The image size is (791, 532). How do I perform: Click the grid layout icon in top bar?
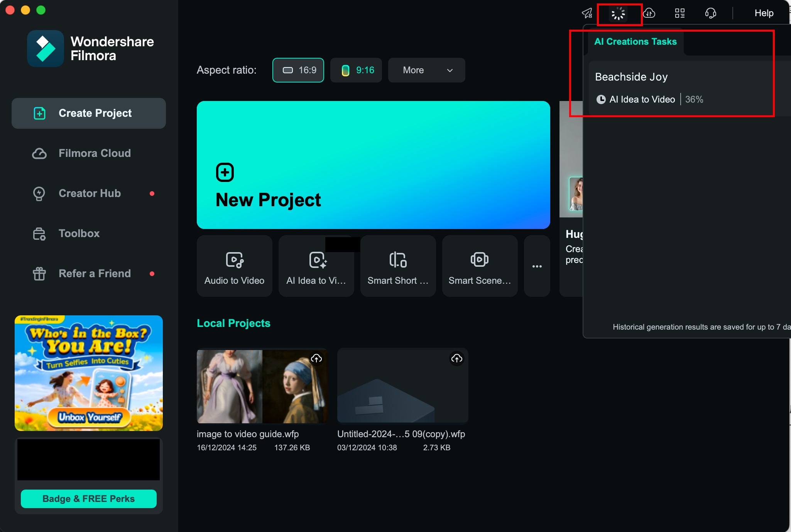(679, 13)
